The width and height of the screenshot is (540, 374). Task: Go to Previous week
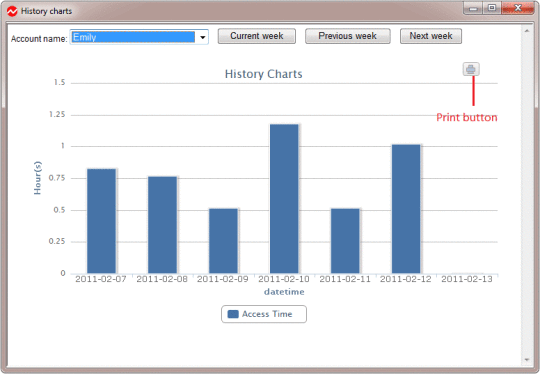(347, 36)
